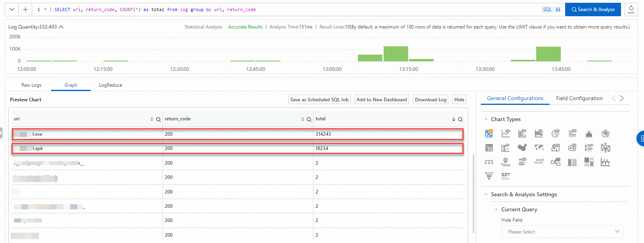Search within the uri column

(x=159, y=119)
